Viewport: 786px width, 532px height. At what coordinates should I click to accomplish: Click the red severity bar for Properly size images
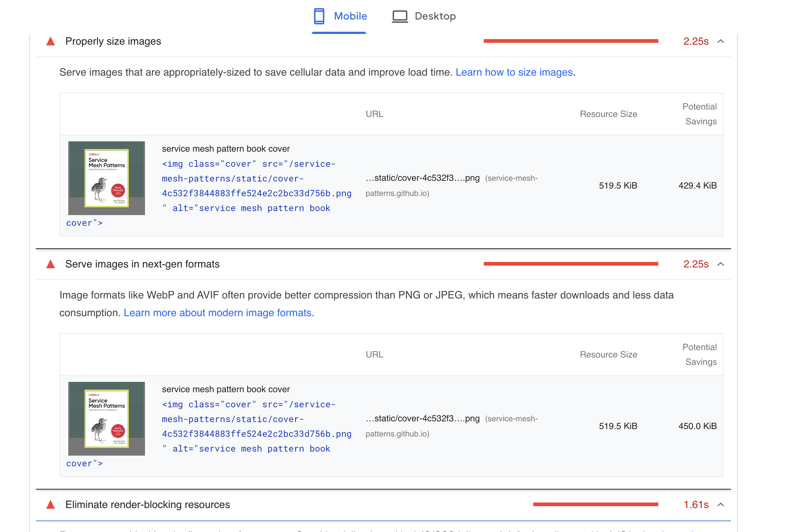pos(571,41)
